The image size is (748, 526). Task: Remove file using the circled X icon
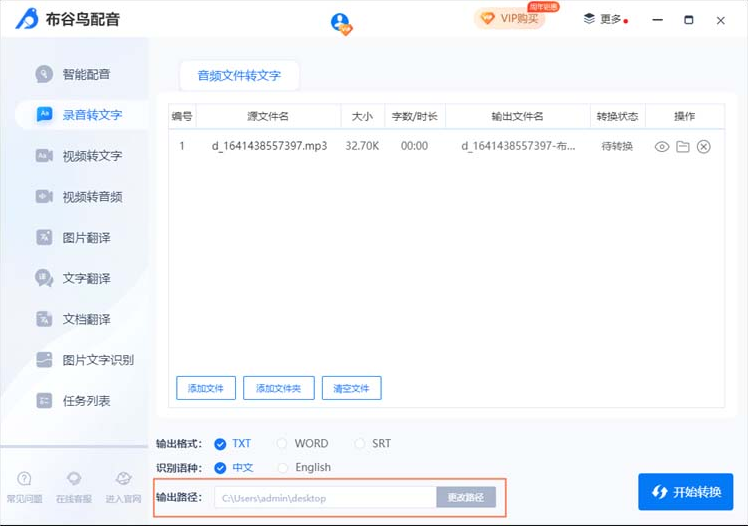coord(703,147)
